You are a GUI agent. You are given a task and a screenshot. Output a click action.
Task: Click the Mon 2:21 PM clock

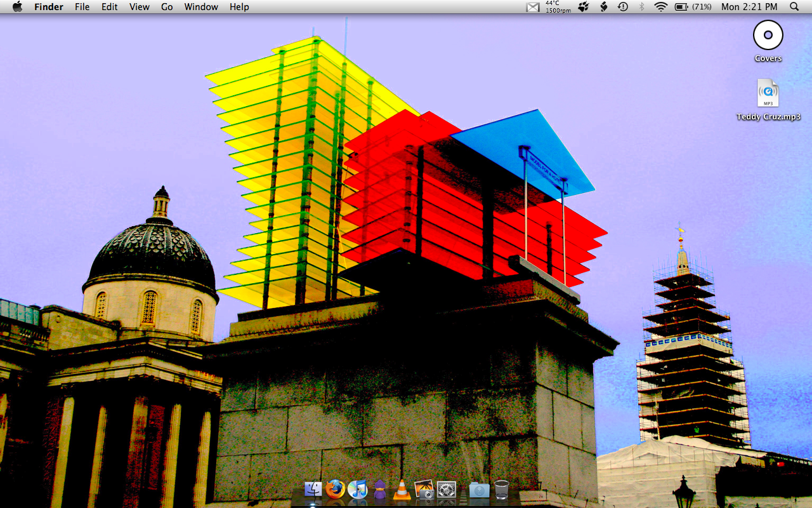click(x=749, y=7)
